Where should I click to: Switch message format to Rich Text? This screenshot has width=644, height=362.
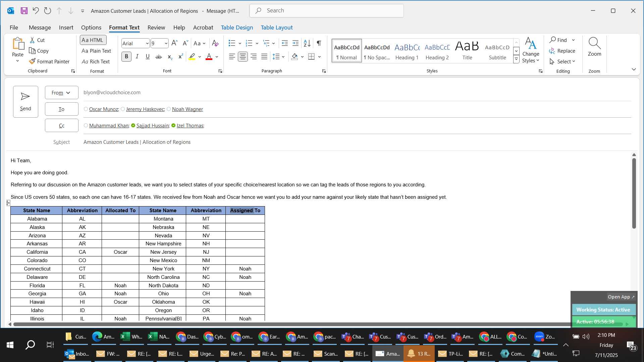tap(96, 61)
